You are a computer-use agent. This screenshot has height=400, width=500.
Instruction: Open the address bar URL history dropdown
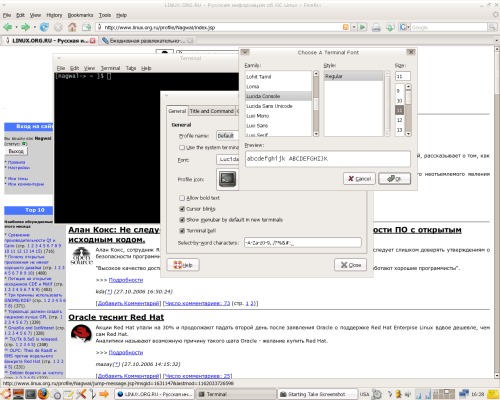coord(354,27)
